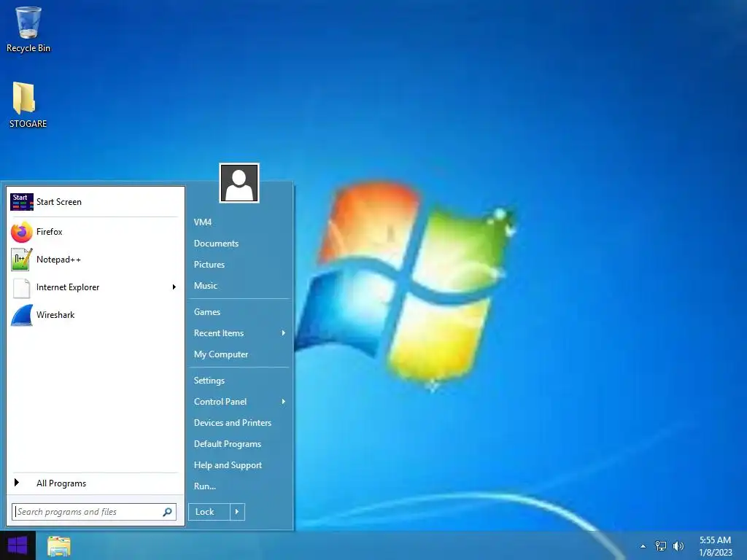Show hidden tray icons arrow
Viewport: 747px width, 560px height.
click(x=643, y=546)
